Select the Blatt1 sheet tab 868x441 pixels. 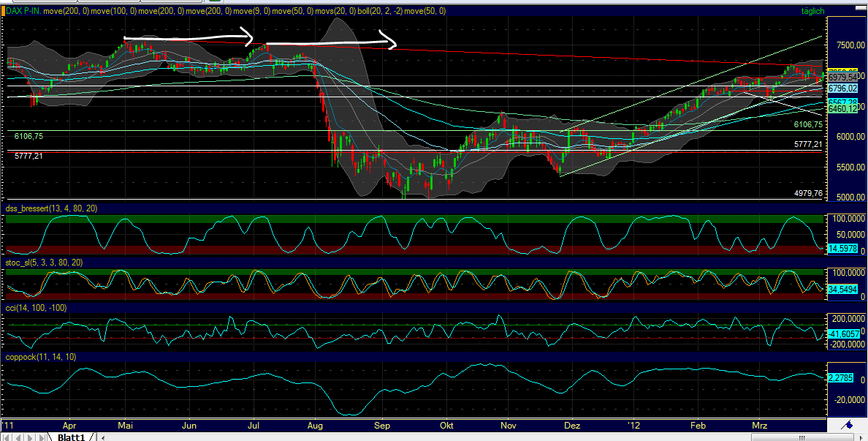tap(72, 437)
